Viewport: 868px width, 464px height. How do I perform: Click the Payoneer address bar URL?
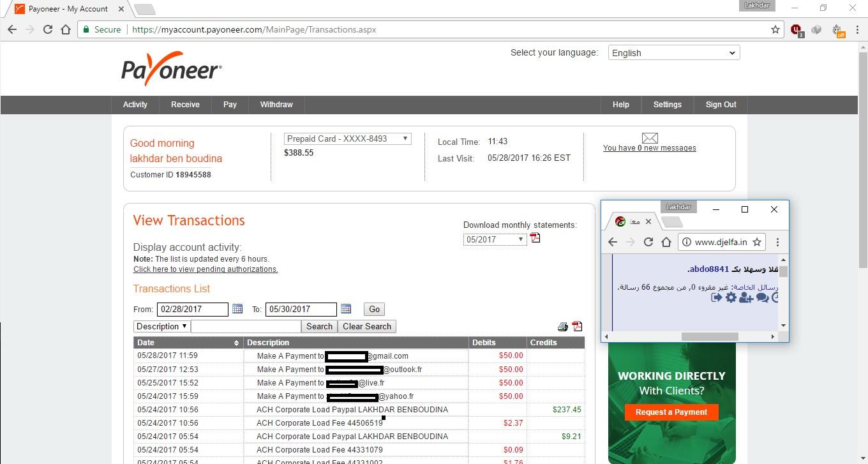(x=254, y=29)
